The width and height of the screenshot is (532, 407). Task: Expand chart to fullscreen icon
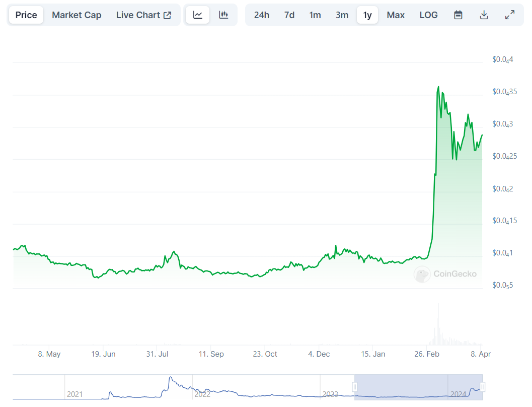[x=510, y=15]
